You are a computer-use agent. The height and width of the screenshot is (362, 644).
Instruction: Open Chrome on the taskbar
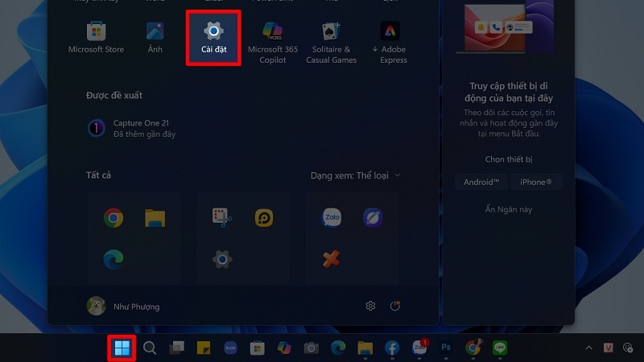473,348
